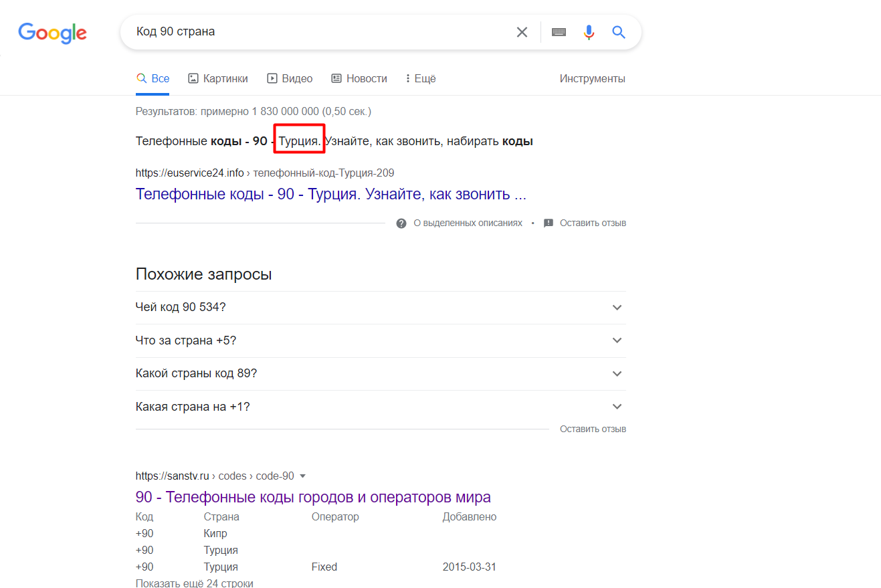Open the Инструменты search tools
881x588 pixels.
pyautogui.click(x=592, y=78)
